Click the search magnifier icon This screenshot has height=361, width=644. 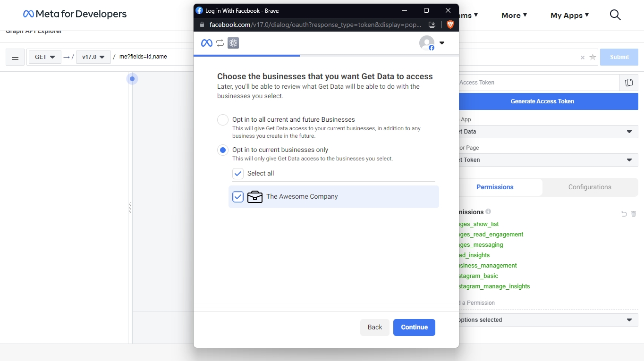click(x=615, y=15)
